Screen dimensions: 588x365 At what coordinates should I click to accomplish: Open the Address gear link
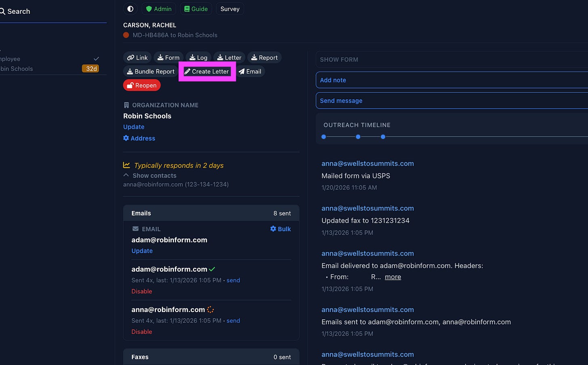139,138
